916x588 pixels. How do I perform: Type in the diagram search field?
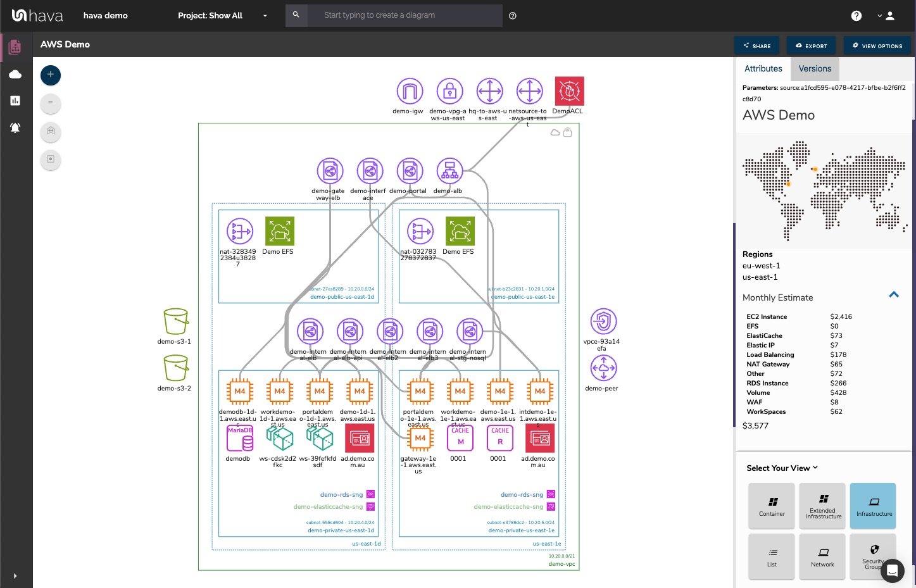coord(405,15)
